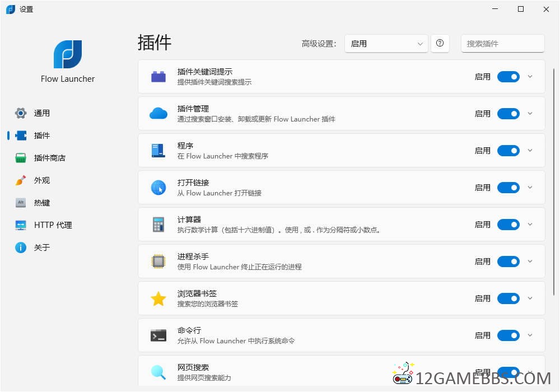
Task: Expand the 浏览器书签 plugin chevron
Action: (x=530, y=298)
